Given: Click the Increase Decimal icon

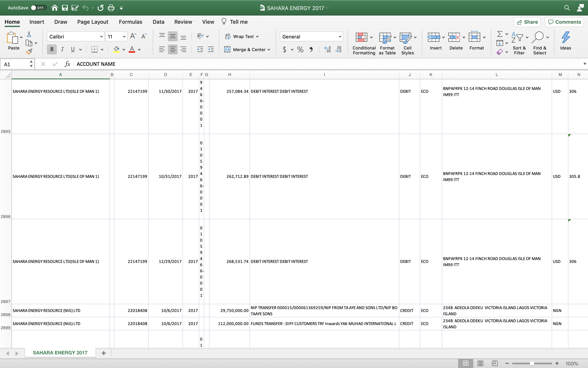Looking at the screenshot, I should 327,49.
